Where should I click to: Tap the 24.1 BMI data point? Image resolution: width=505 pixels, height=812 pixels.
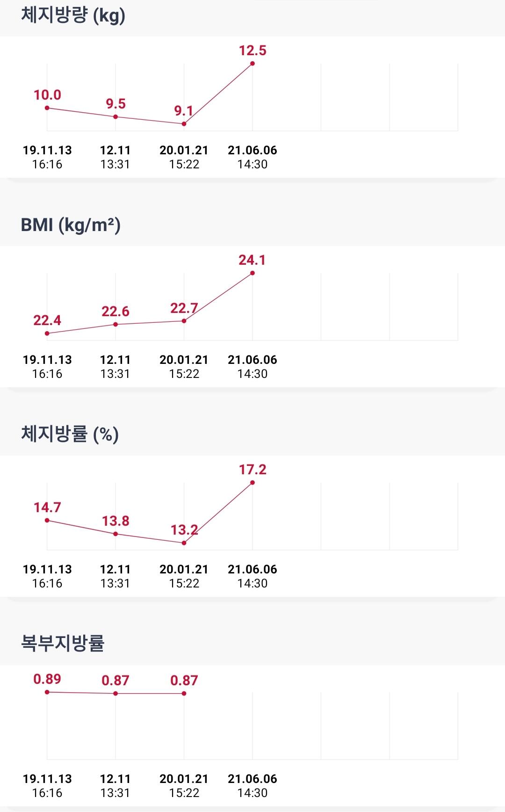[x=252, y=273]
